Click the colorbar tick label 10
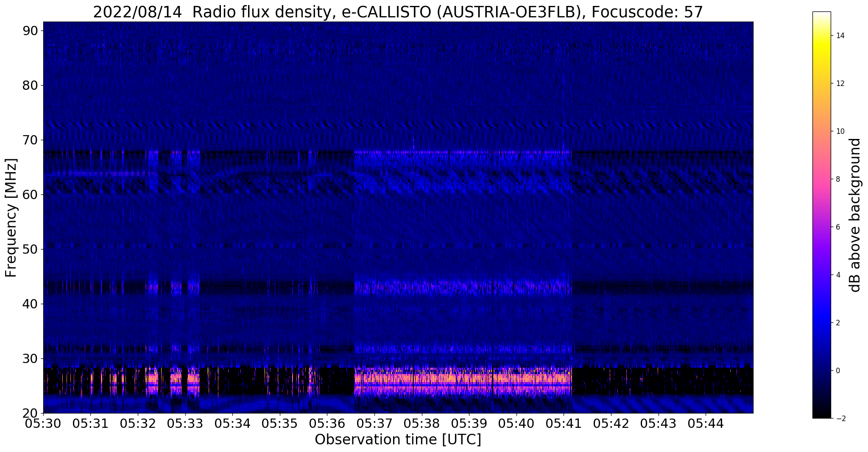Screen dimensions: 868x452 pos(840,131)
